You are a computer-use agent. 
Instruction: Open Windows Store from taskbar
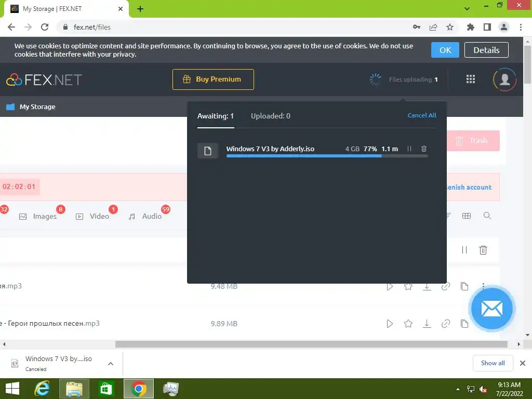(x=106, y=389)
